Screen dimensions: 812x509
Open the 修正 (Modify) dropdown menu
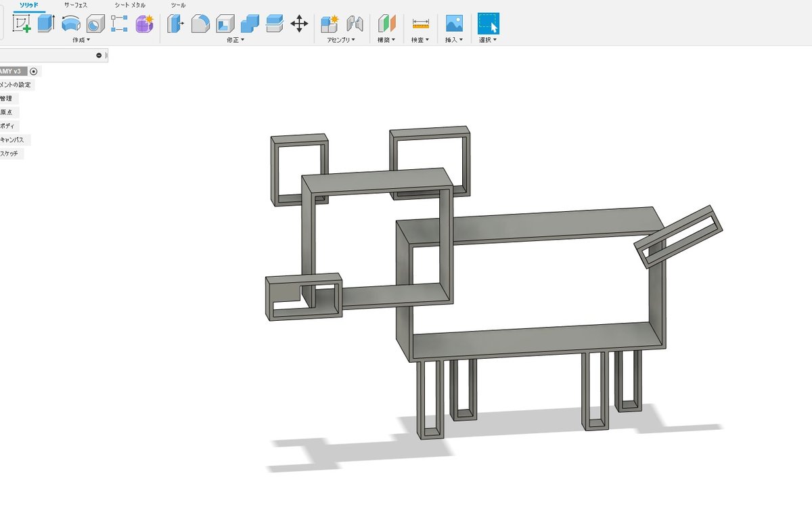coord(235,40)
